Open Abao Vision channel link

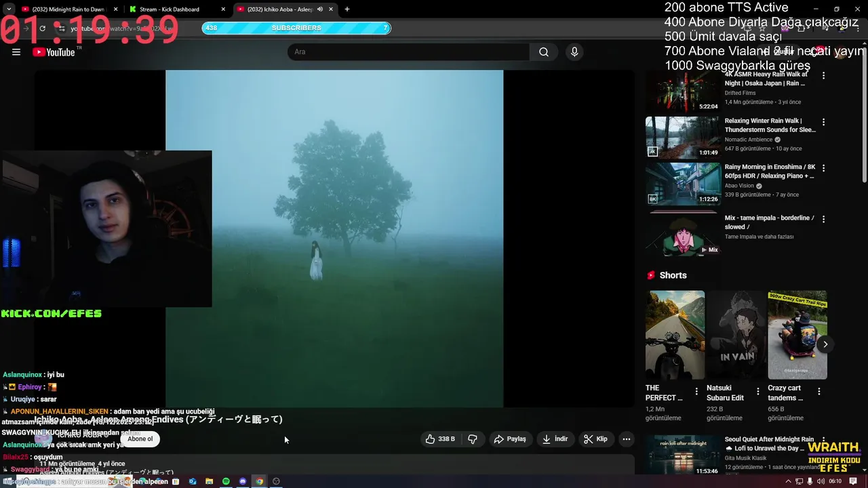click(739, 186)
